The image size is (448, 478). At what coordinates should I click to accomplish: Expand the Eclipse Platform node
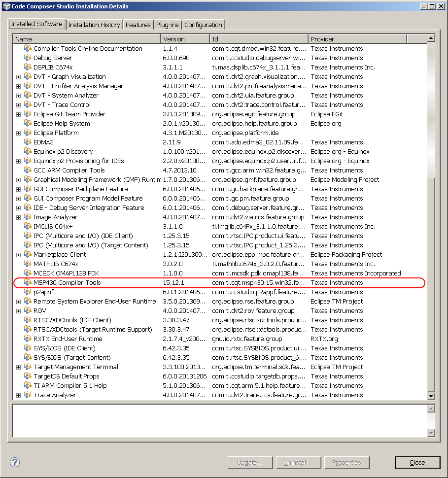[x=18, y=133]
